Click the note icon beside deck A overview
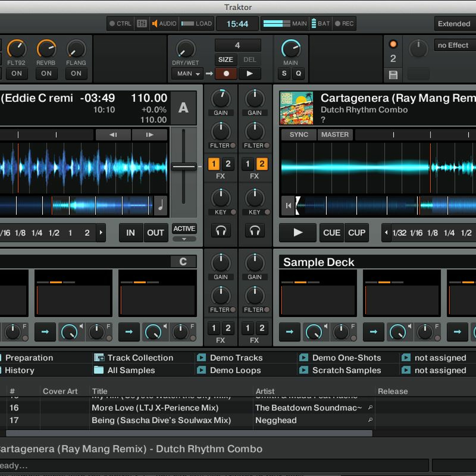476x476 pixels. [x=160, y=205]
